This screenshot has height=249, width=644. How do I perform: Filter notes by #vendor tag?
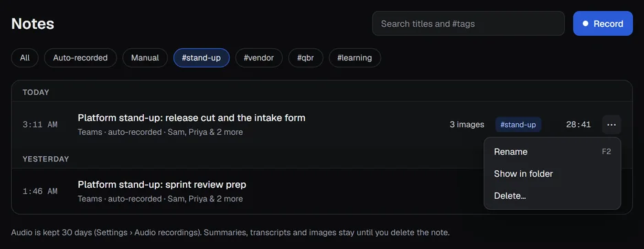click(259, 58)
